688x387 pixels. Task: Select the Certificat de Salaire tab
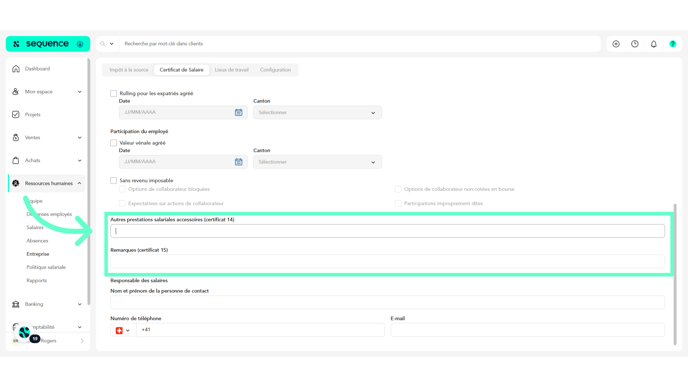(x=181, y=70)
